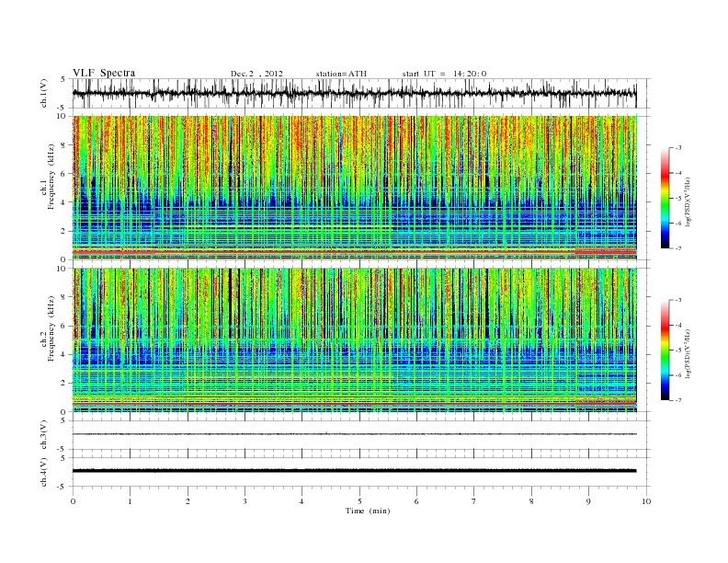
Task: Click the "station=ATH" header label
Action: pos(341,74)
